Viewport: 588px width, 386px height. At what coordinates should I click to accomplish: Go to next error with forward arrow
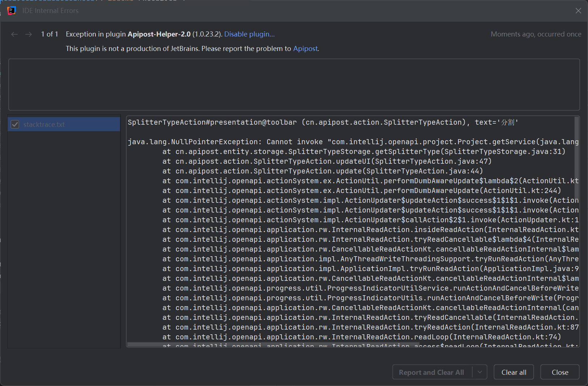click(x=29, y=34)
